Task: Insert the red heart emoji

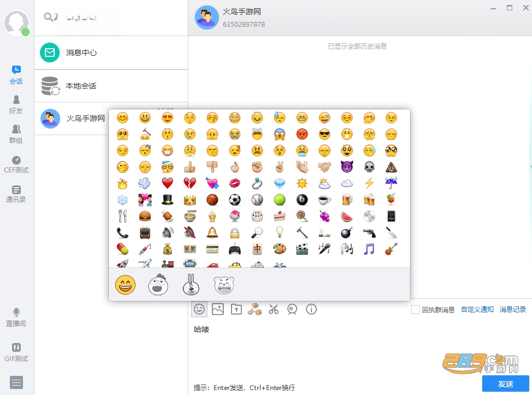Action: pos(167,183)
